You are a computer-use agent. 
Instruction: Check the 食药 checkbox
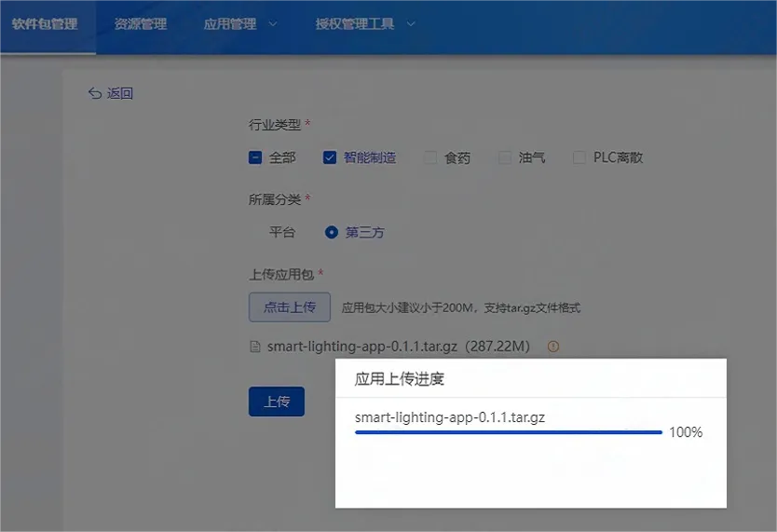point(430,157)
